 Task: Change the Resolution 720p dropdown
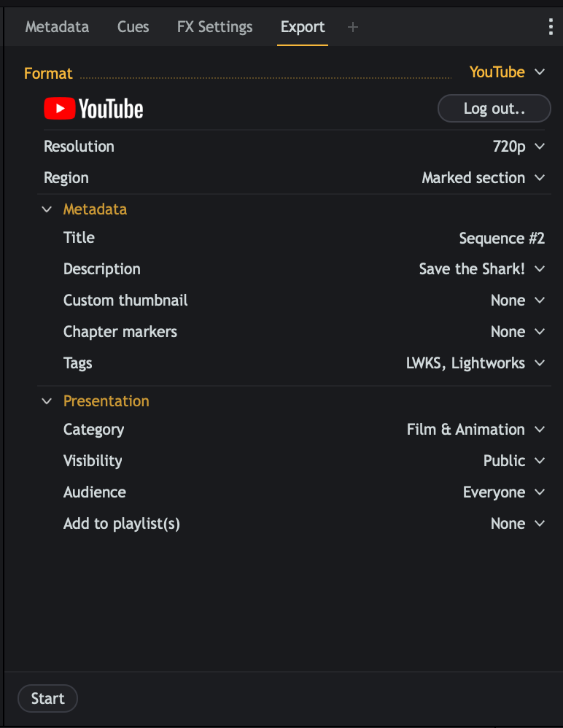(x=519, y=147)
